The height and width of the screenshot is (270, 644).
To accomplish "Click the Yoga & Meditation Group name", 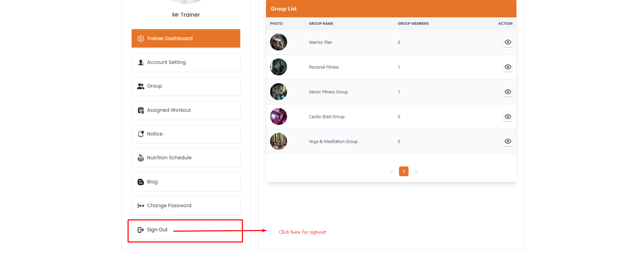I will coord(333,142).
